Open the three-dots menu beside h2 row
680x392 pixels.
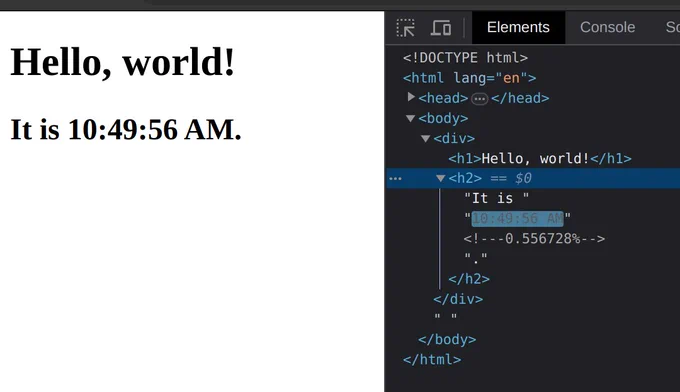(x=396, y=179)
